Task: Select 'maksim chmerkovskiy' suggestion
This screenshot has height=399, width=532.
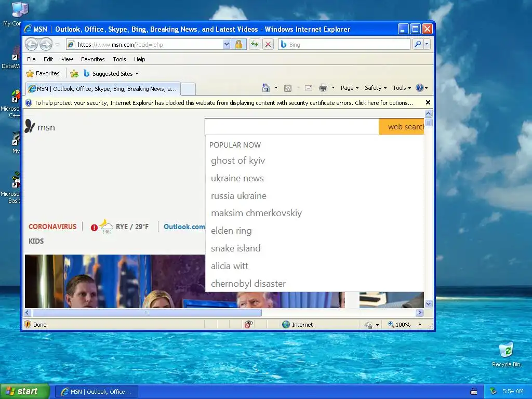Action: point(256,213)
